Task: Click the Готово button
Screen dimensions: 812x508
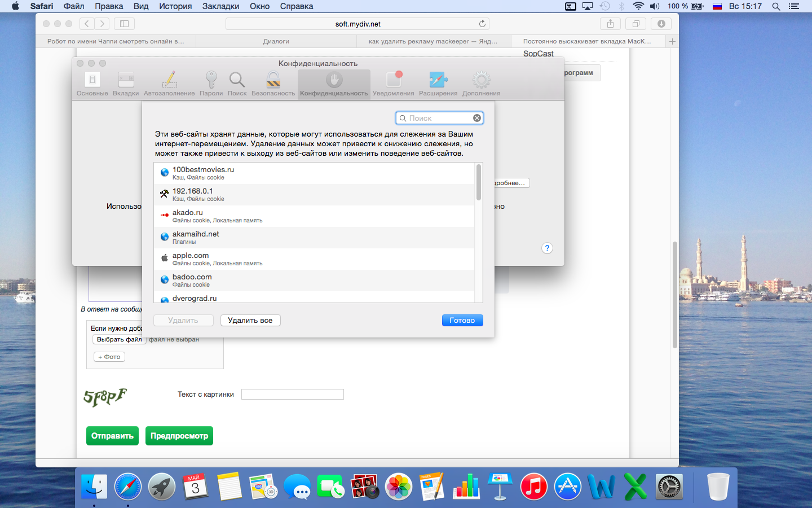Action: [x=462, y=320]
